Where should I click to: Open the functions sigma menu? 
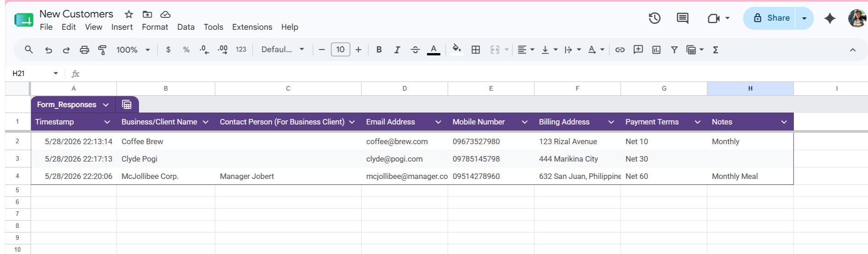click(716, 49)
